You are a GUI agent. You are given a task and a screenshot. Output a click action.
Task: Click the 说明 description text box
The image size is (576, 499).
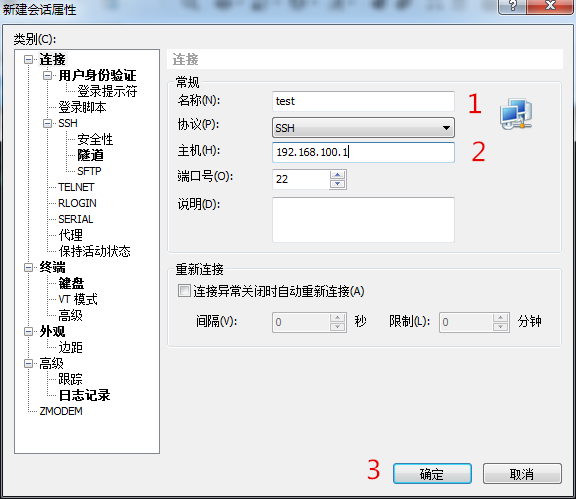tap(363, 220)
